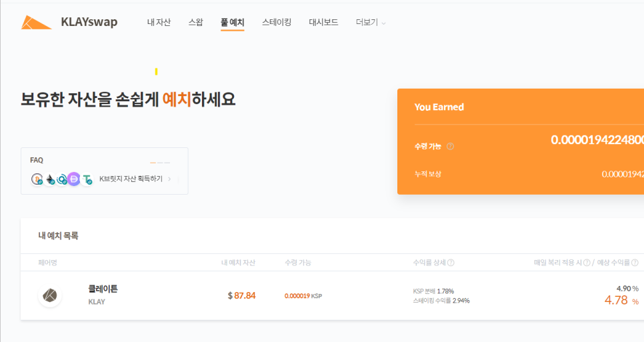The width and height of the screenshot is (644, 342).
Task: Click the 보유한 자산을 손쉽게 예치하세요 headline
Action: coord(128,99)
